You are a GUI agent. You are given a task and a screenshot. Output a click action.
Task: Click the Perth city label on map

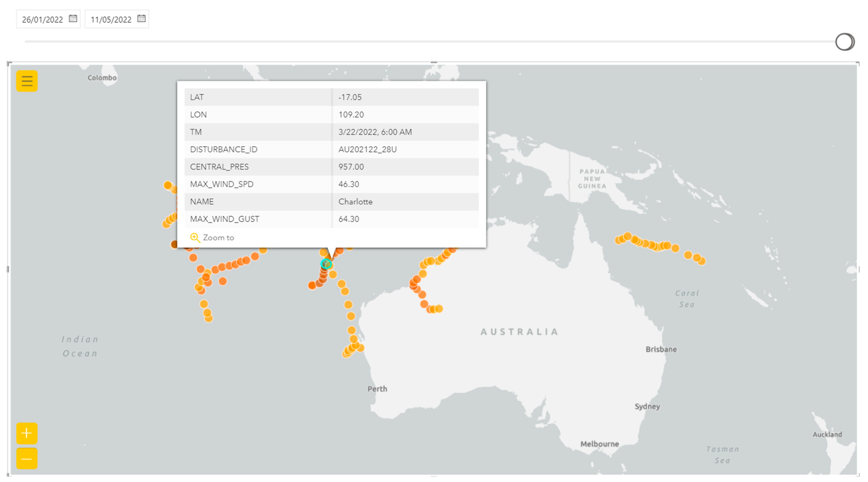pos(377,389)
